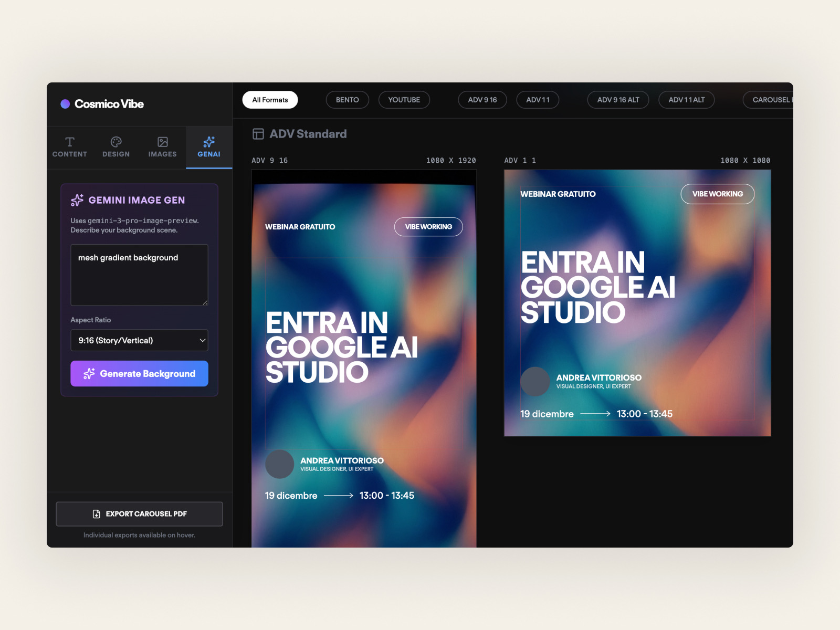Viewport: 840px width, 630px height.
Task: Click the Gemini Image Gen sparkle icon
Action: [77, 200]
